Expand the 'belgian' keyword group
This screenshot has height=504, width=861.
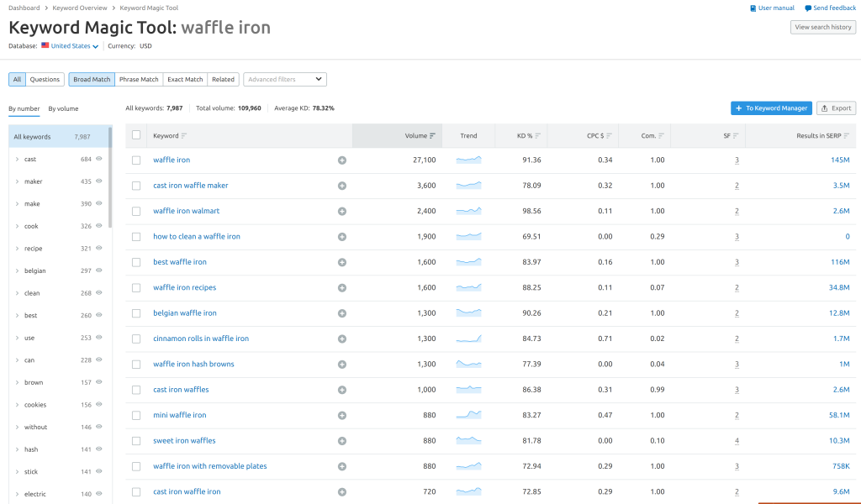(x=18, y=270)
